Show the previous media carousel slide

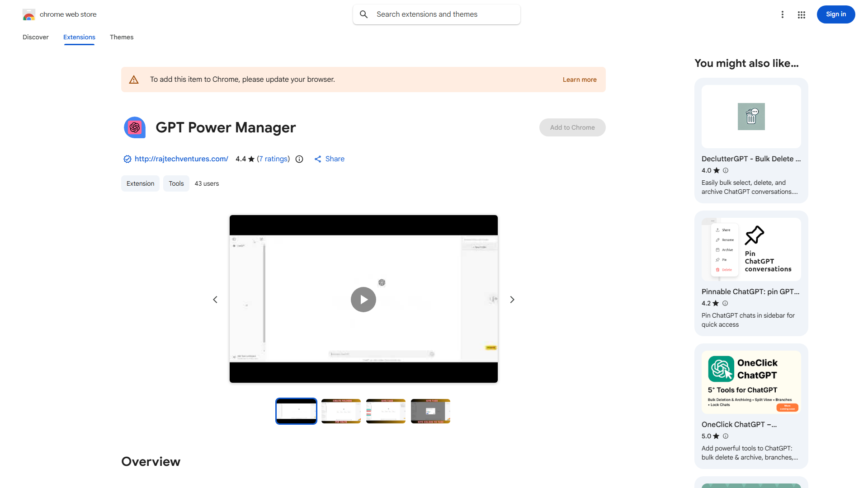tap(215, 299)
